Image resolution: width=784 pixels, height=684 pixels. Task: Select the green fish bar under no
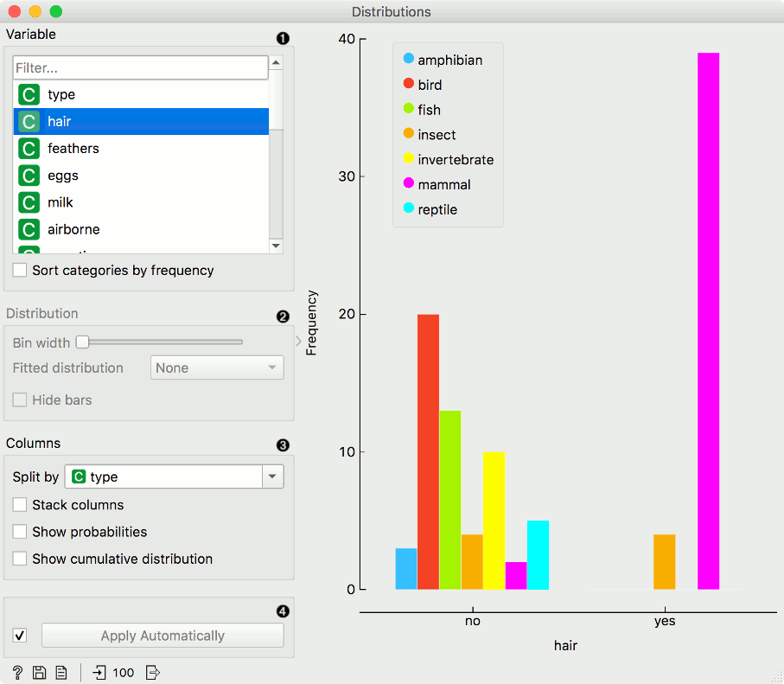(x=450, y=500)
